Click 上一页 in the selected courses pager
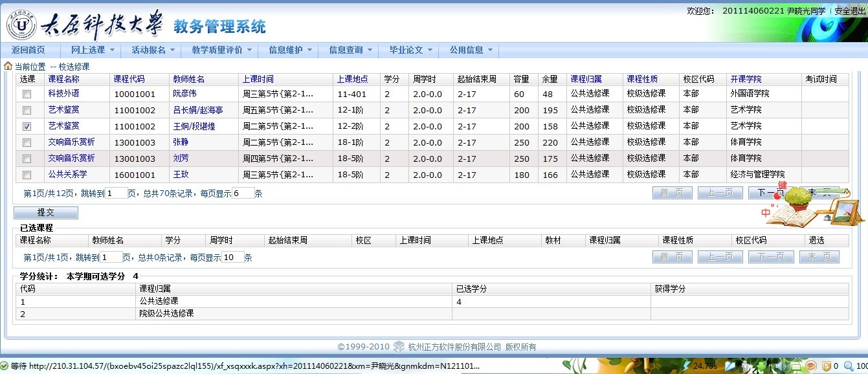 [x=720, y=257]
